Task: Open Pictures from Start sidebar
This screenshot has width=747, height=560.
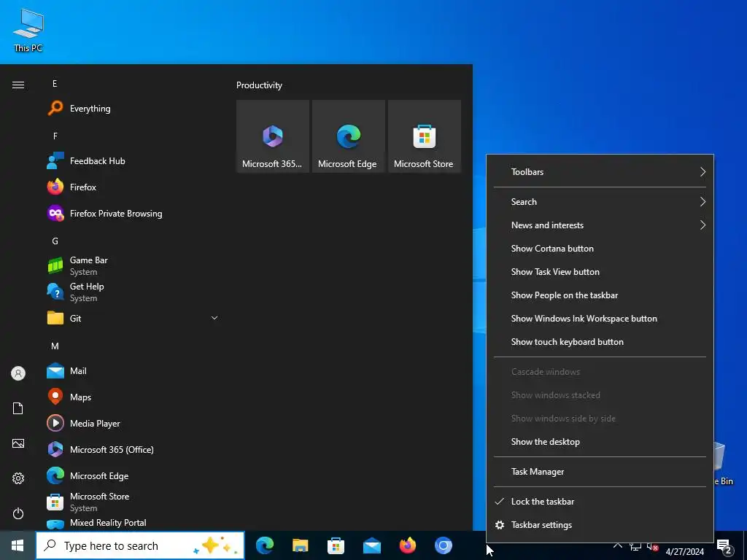Action: pyautogui.click(x=18, y=443)
